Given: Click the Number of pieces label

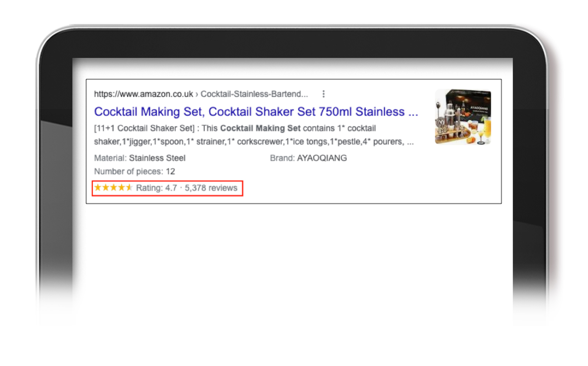Looking at the screenshot, I should [128, 171].
